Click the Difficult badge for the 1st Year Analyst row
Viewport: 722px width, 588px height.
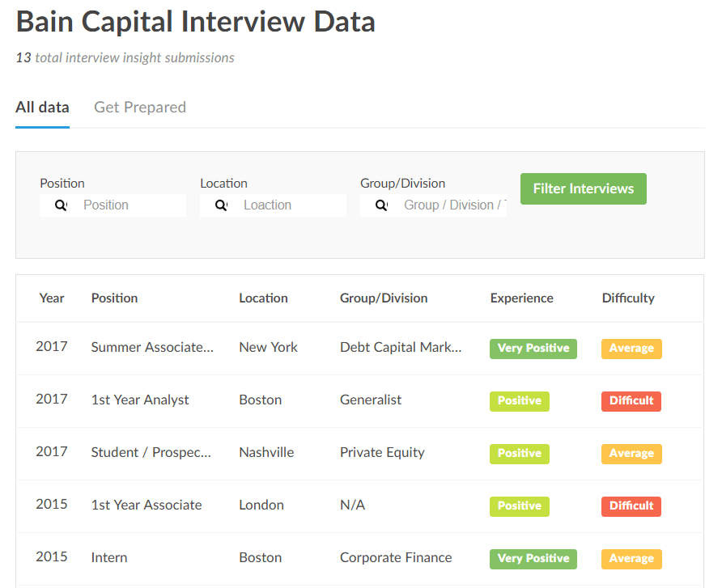click(x=631, y=401)
